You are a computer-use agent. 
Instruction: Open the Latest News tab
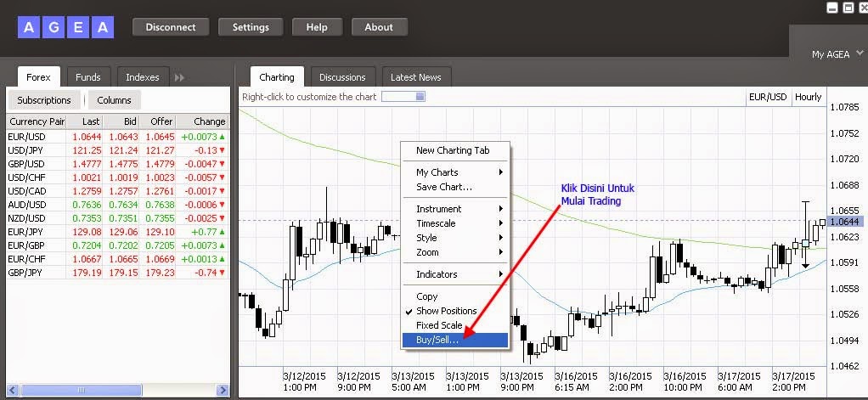415,77
